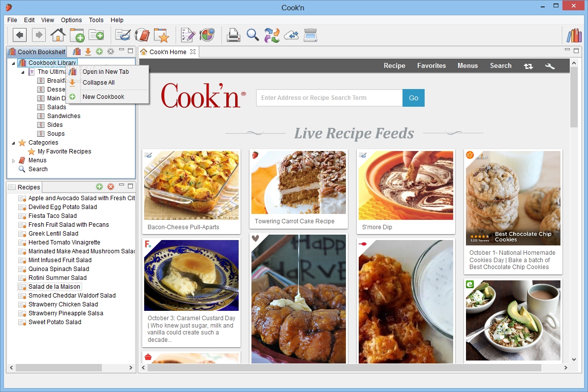This screenshot has height=392, width=588.
Task: Choose Collapse All from context menu
Action: [107, 83]
